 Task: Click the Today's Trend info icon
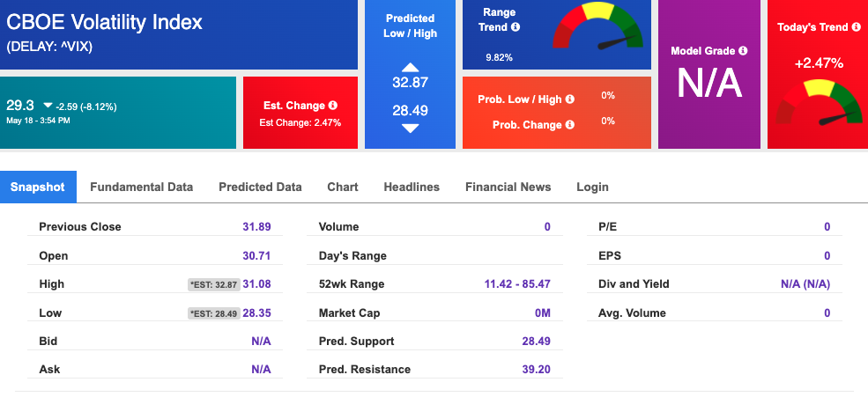pos(856,26)
